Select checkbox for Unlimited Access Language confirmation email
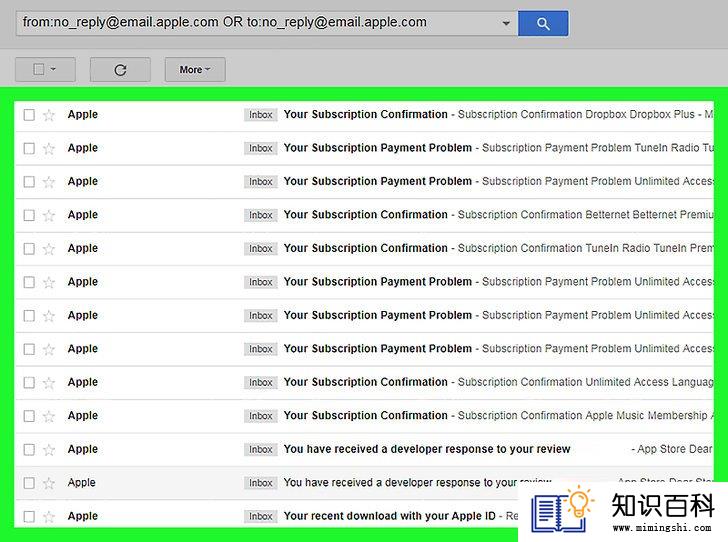This screenshot has width=728, height=542. (x=29, y=382)
